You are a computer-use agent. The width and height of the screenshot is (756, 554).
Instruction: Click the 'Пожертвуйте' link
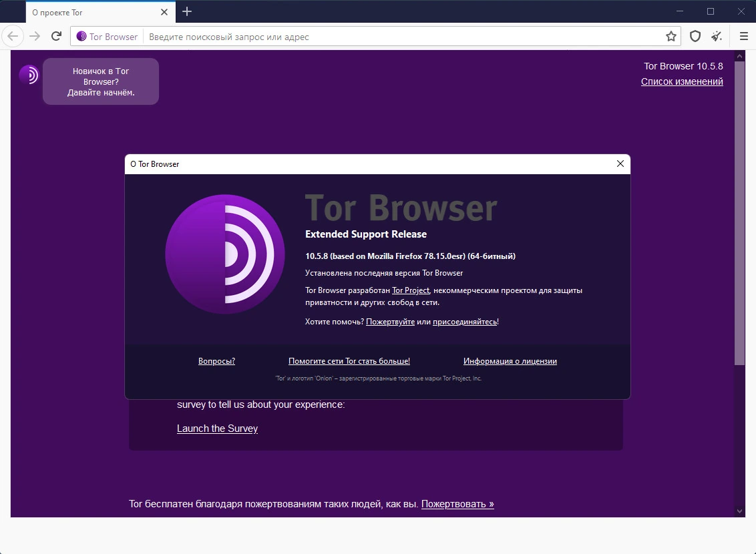(390, 321)
